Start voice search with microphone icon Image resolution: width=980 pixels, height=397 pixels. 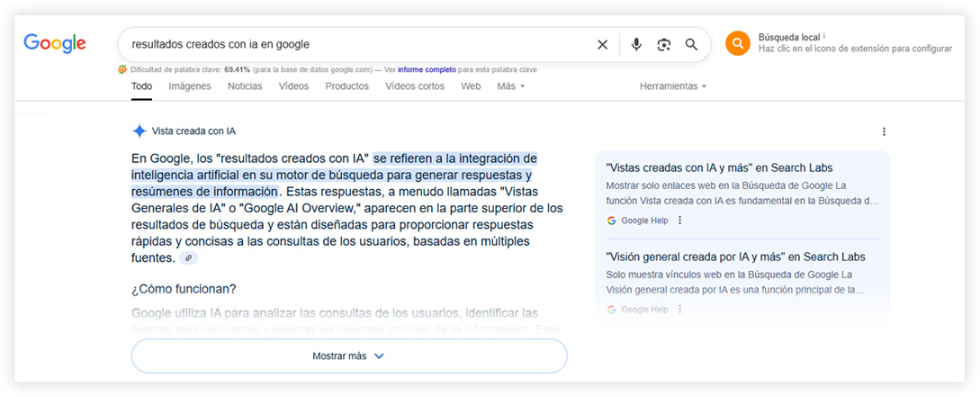coord(636,44)
